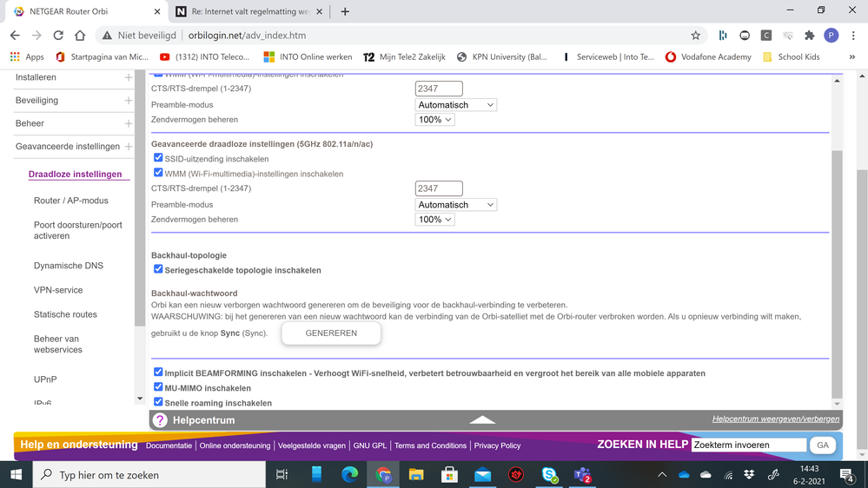Open Documentatie link
868x488 pixels.
click(169, 445)
